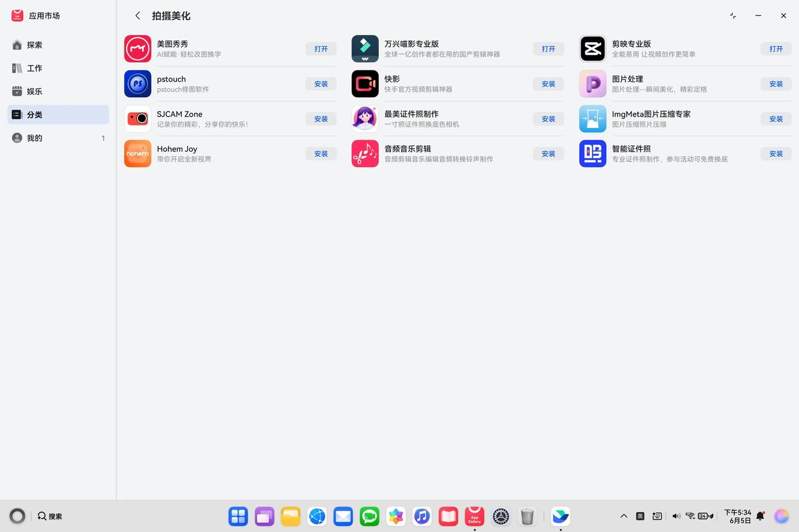The height and width of the screenshot is (532, 799).
Task: Go back using the back arrow
Action: [x=138, y=16]
